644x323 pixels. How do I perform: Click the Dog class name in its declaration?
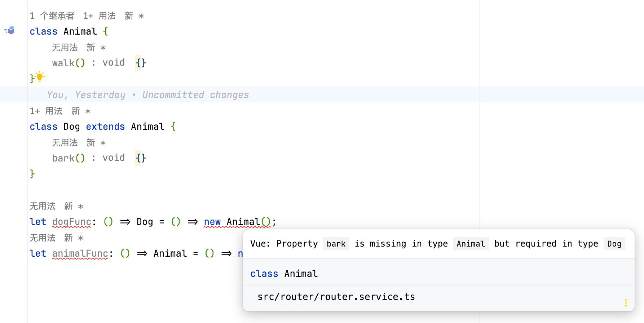click(72, 127)
